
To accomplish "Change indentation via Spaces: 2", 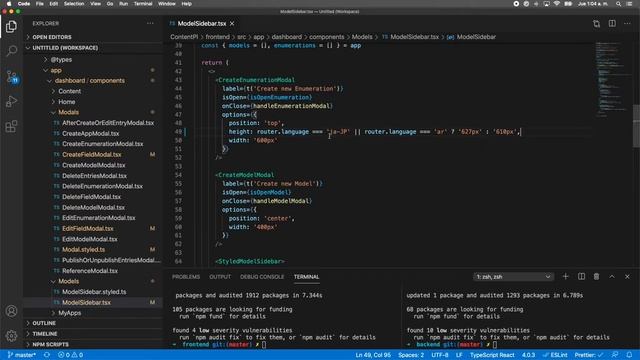I will (x=411, y=355).
